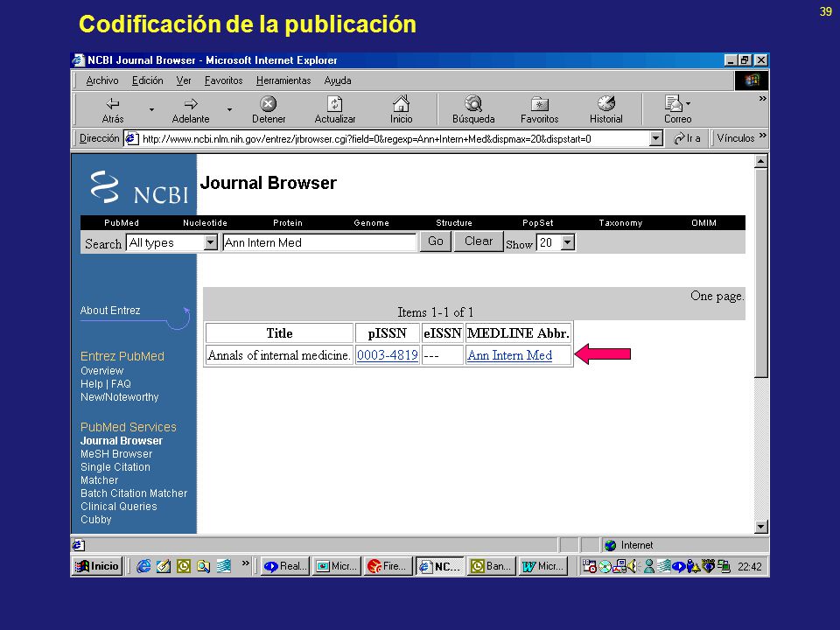The width and height of the screenshot is (840, 630).
Task: Launch Internet Explorer from the quick launch bar
Action: pos(143,566)
